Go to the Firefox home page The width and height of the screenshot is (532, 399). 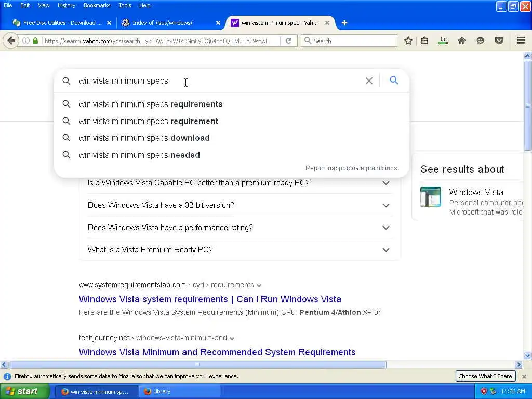pos(462,41)
